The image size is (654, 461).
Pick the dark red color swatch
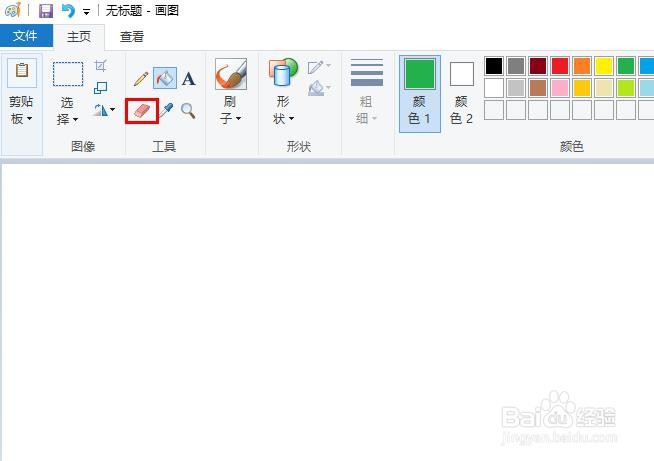538,66
